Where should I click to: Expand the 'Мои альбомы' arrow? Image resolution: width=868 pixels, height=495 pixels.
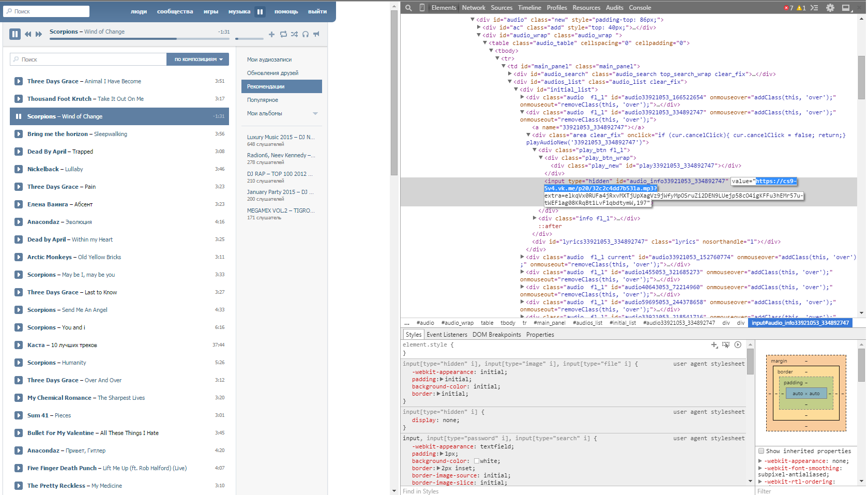point(315,114)
